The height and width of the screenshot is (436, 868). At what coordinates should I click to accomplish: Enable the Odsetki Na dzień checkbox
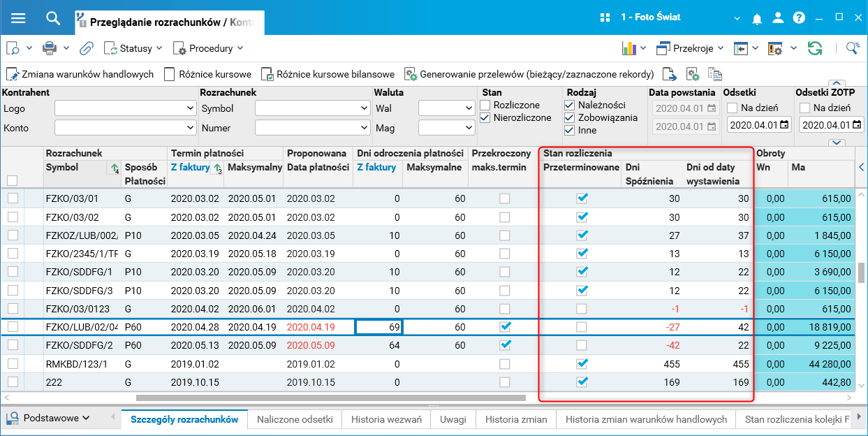(x=732, y=108)
